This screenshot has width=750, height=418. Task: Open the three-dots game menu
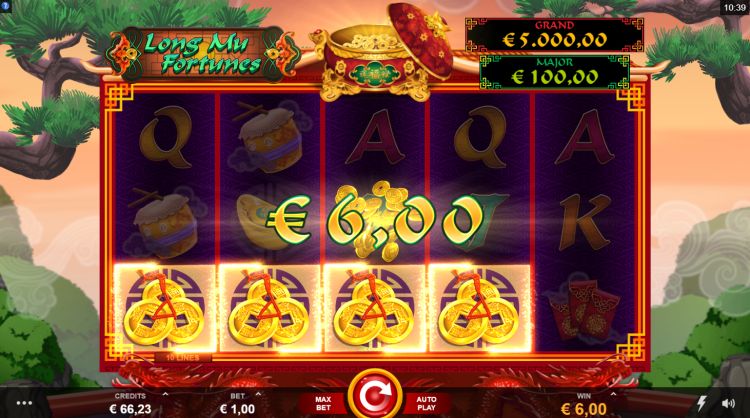pos(24,403)
